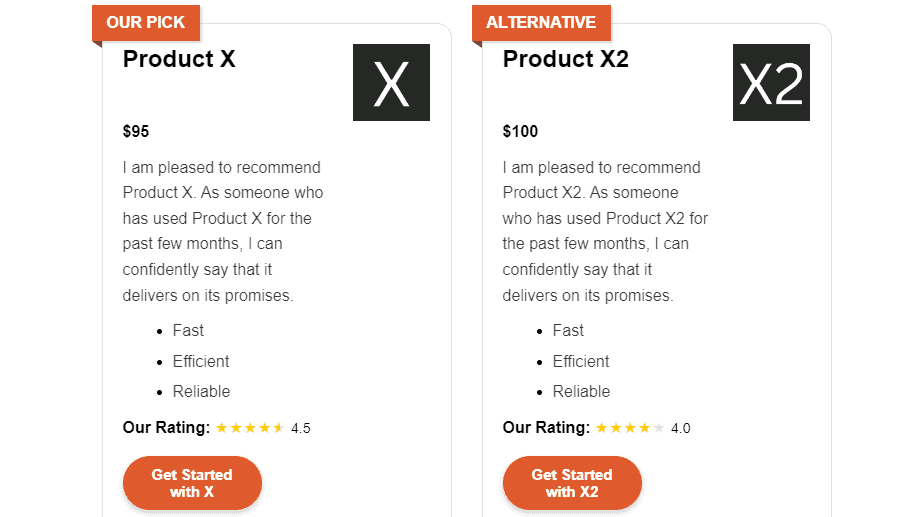Click Our Rating label for Product X2

pyautogui.click(x=546, y=428)
